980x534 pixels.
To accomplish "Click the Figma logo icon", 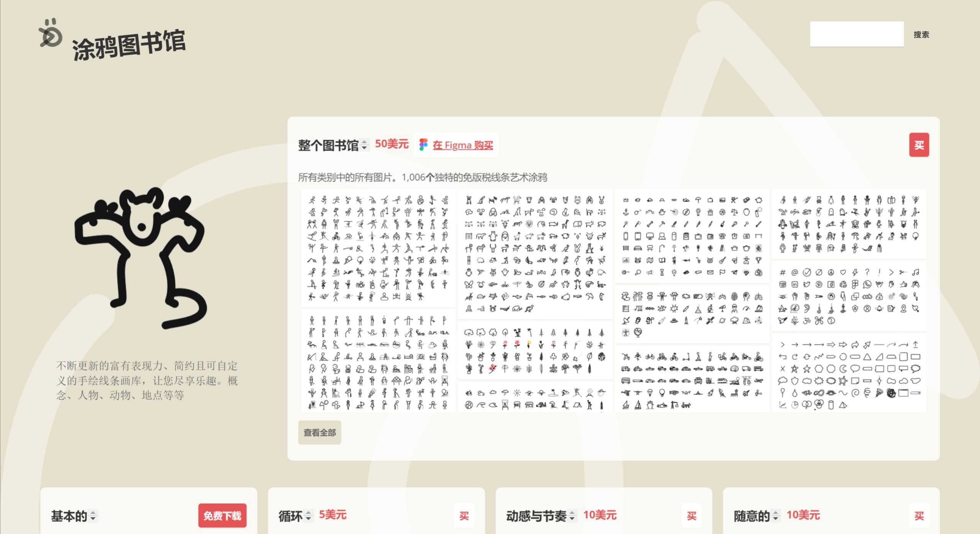I will 423,145.
